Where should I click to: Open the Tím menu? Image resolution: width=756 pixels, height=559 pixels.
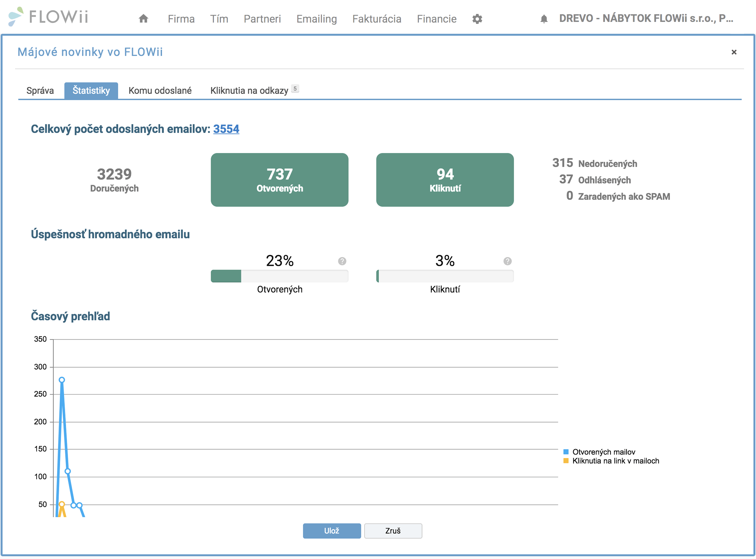[x=219, y=19]
